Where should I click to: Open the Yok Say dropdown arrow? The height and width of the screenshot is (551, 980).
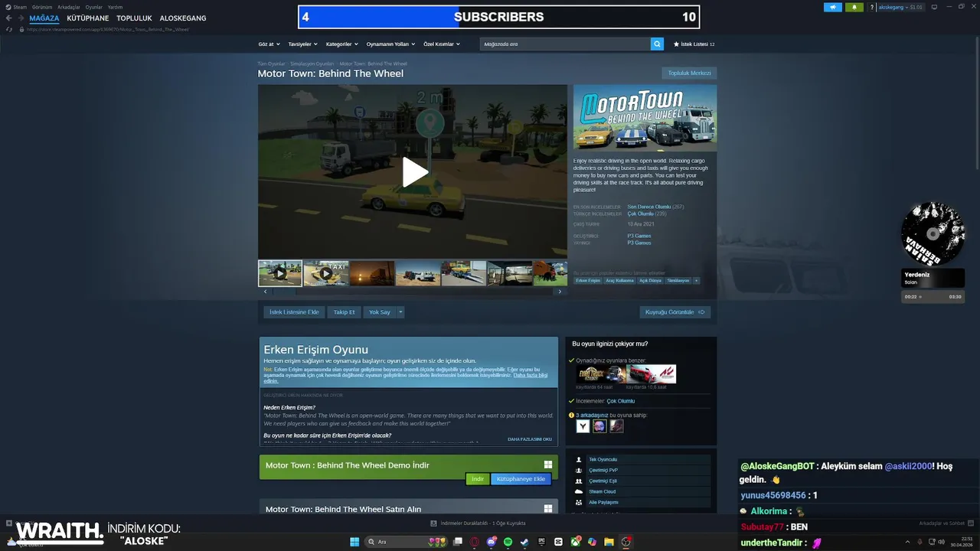tap(400, 312)
